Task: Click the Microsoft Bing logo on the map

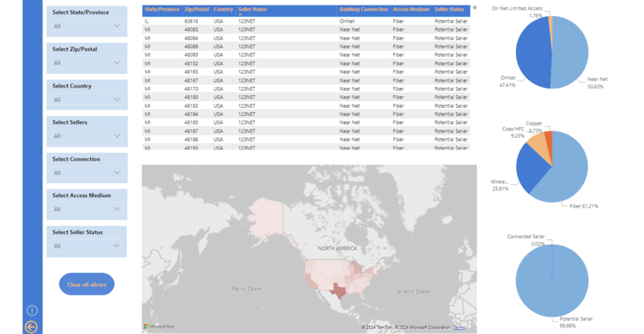Action: (159, 327)
